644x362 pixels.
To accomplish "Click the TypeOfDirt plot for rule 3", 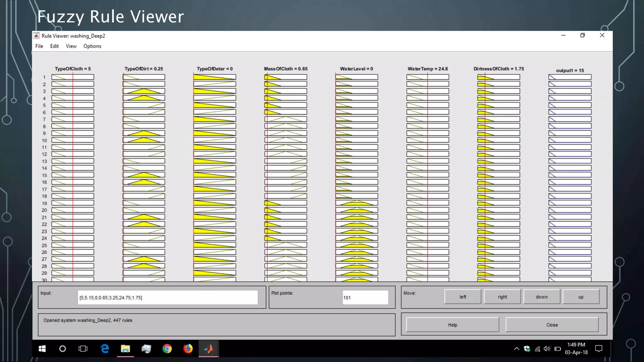I will pyautogui.click(x=144, y=91).
